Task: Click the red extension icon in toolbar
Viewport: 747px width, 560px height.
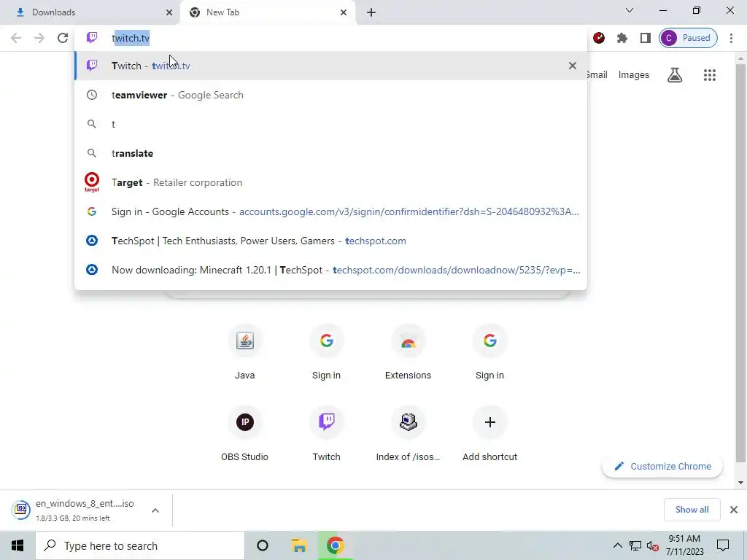Action: tap(599, 38)
